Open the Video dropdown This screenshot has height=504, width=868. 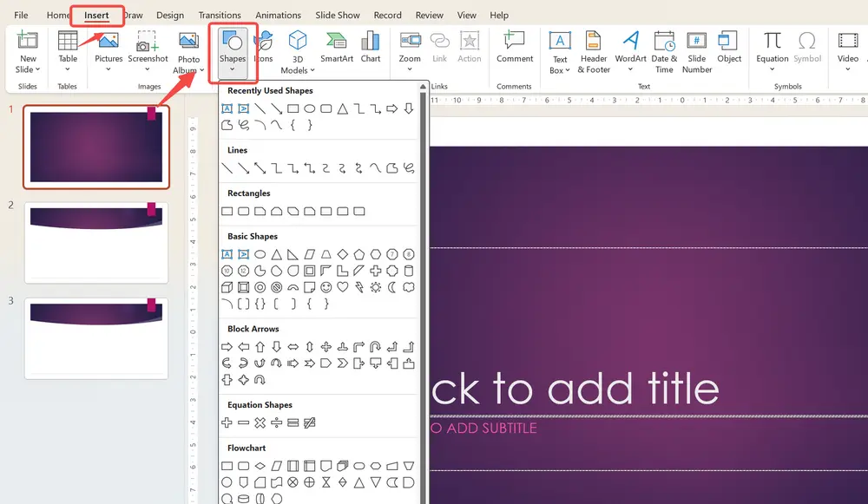click(x=847, y=69)
